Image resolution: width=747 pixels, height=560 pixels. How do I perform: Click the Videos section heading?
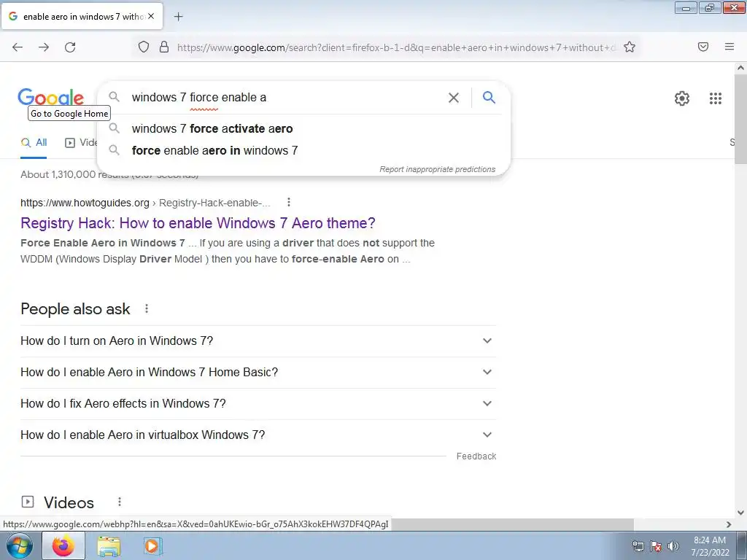click(x=69, y=502)
